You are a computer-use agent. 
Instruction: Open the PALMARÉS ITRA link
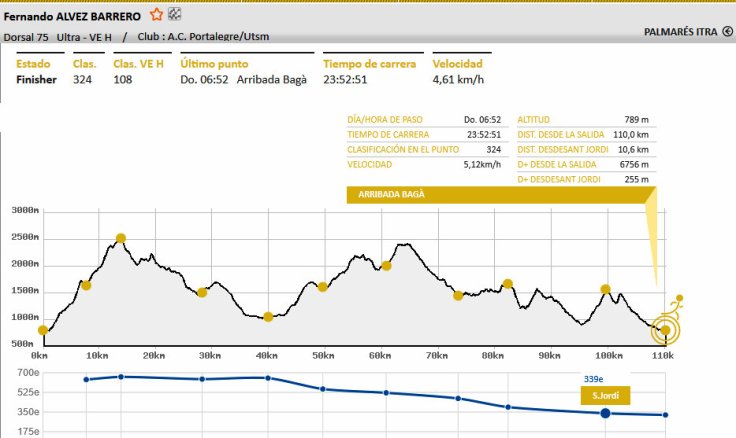tap(680, 32)
